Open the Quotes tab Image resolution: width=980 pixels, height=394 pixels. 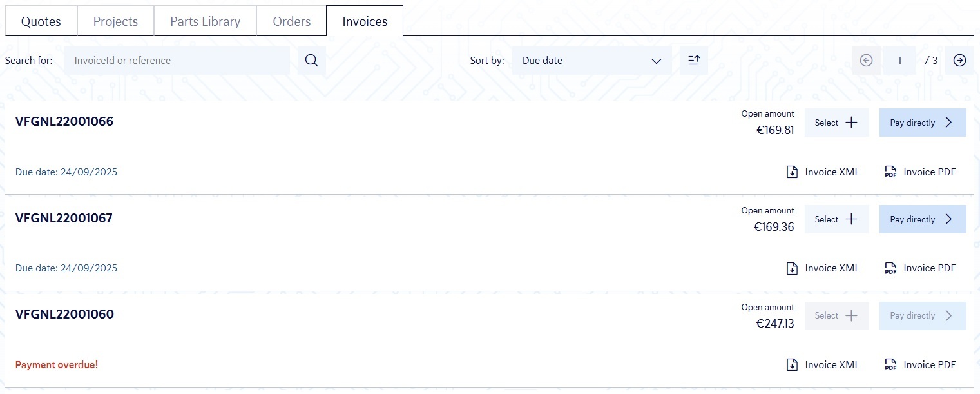(41, 21)
